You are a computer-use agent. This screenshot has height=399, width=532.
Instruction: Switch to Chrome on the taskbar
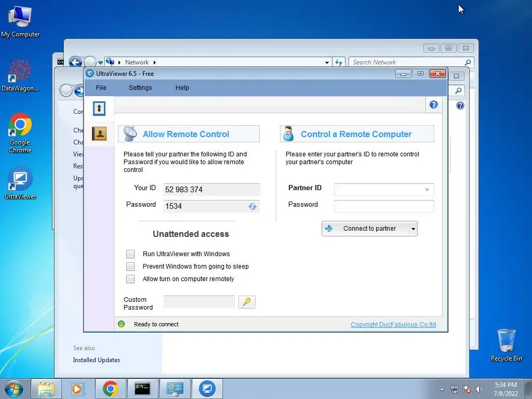click(x=110, y=389)
